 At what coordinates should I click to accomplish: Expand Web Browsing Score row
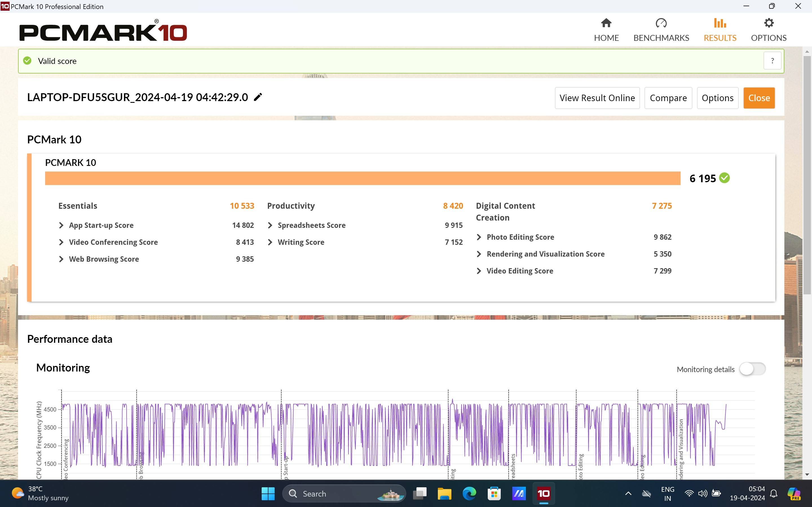[x=61, y=259]
